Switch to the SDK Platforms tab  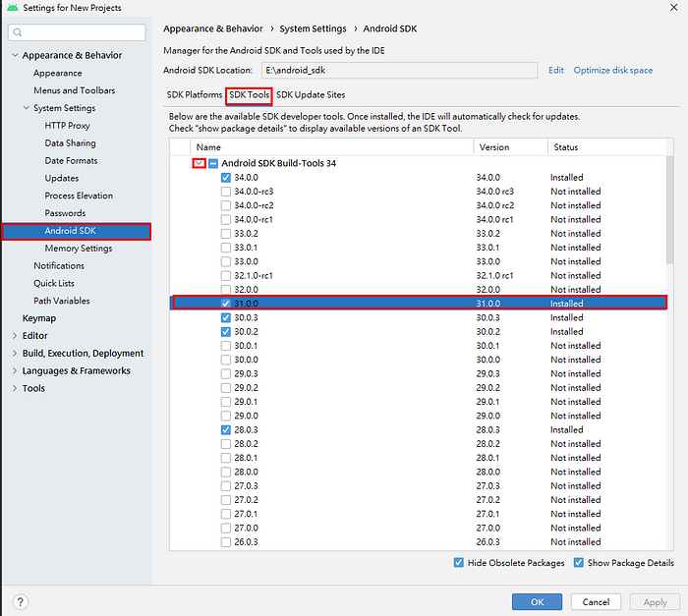pyautogui.click(x=195, y=94)
